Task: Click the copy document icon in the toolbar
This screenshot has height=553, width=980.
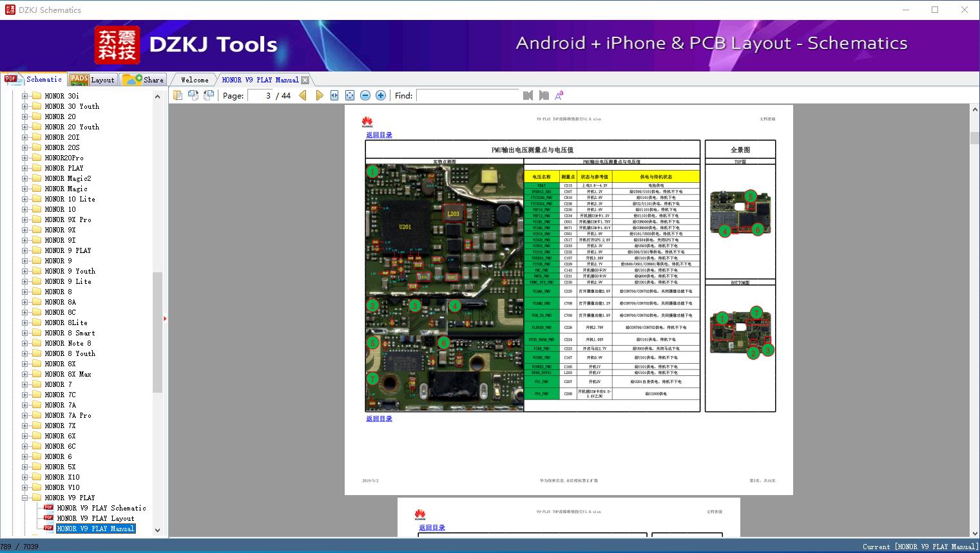Action: point(178,95)
